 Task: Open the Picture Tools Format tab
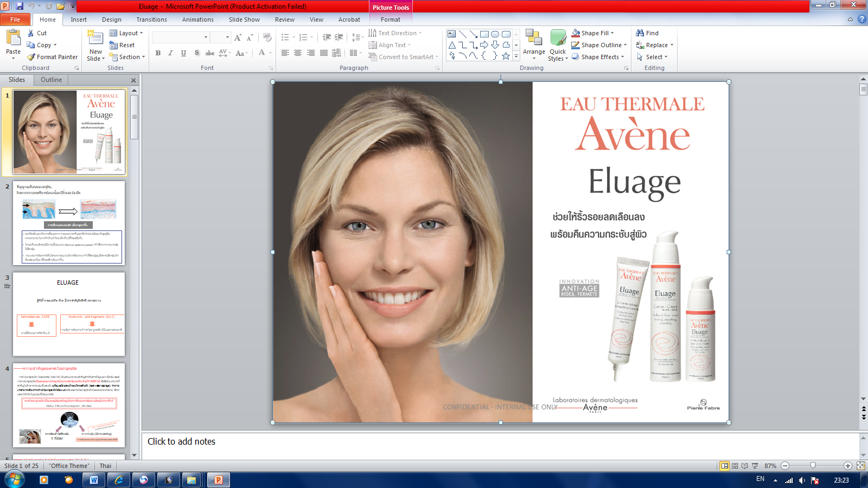391,20
